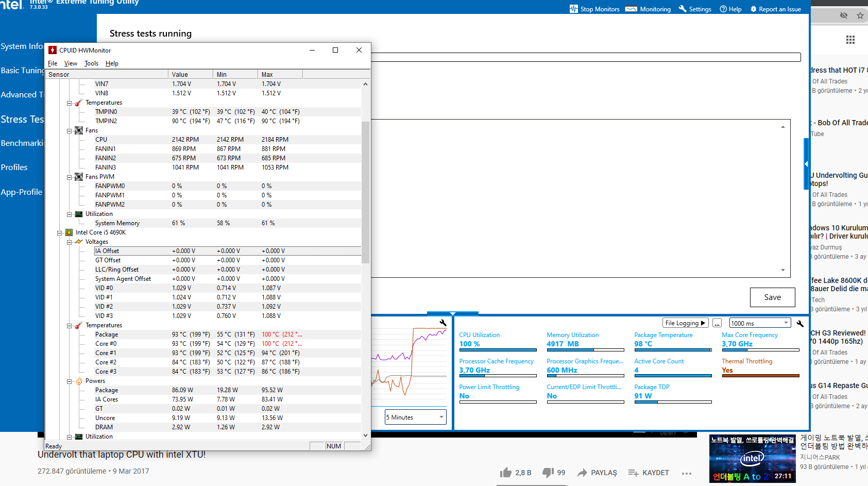Toggle the File Logging button
This screenshot has height=486, width=868.
pyautogui.click(x=685, y=323)
